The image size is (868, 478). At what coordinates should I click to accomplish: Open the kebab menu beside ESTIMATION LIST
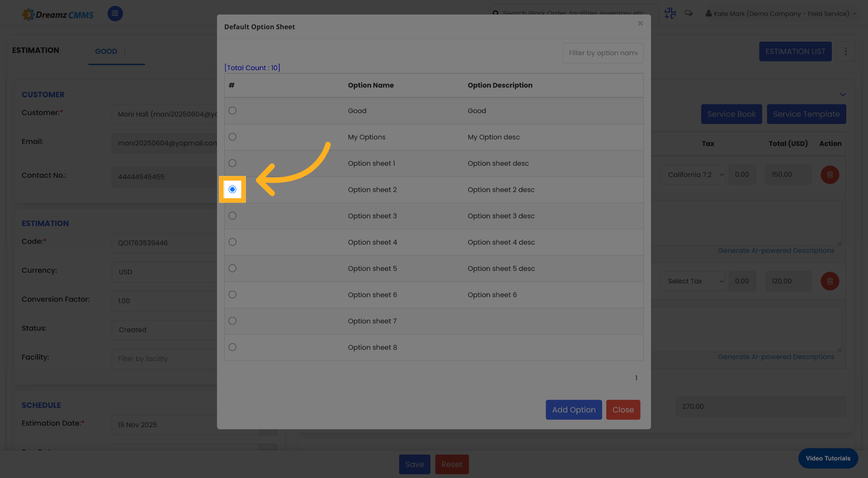(846, 51)
